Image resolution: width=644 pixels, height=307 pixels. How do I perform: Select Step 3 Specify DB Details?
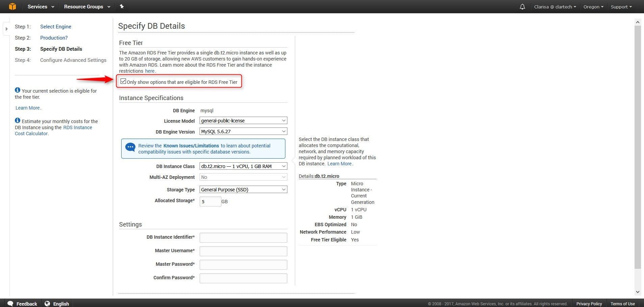tap(61, 49)
